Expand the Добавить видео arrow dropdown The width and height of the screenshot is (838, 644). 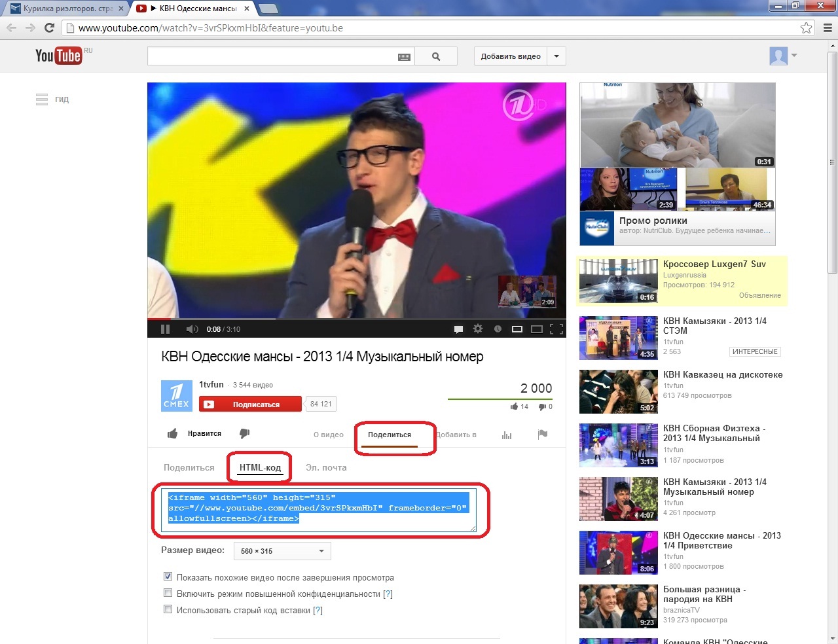[556, 56]
